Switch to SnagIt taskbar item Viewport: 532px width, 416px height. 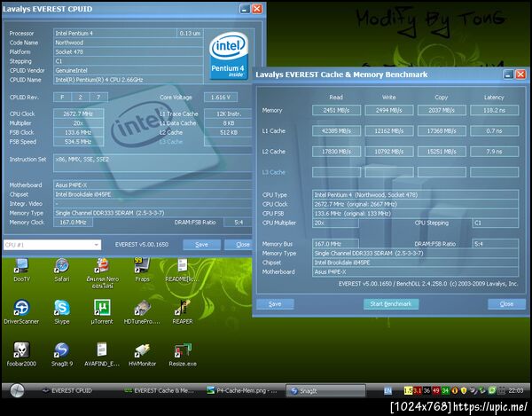pyautogui.click(x=325, y=391)
